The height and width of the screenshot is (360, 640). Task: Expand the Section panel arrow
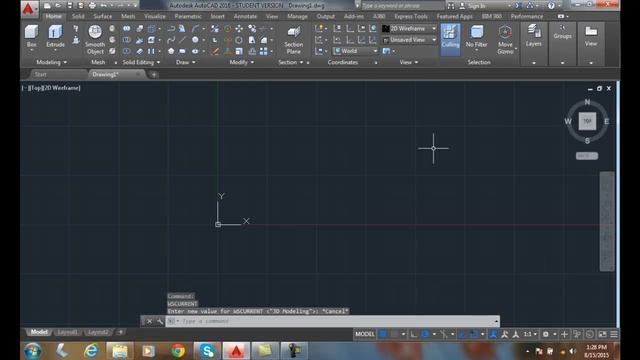[301, 62]
